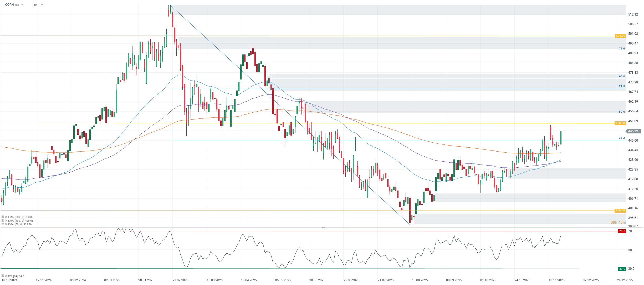The width and height of the screenshot is (644, 285).
Task: Click the 18.11.2025 date on time axis
Action: [556, 280]
